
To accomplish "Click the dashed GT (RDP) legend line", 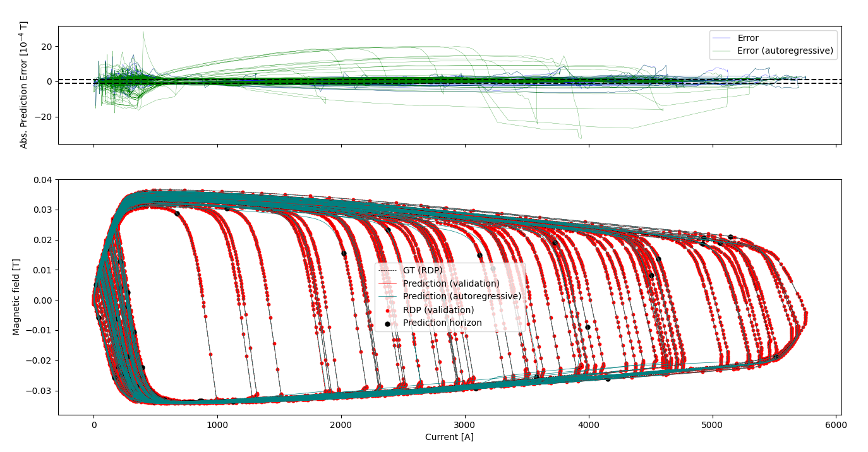I will [x=387, y=270].
